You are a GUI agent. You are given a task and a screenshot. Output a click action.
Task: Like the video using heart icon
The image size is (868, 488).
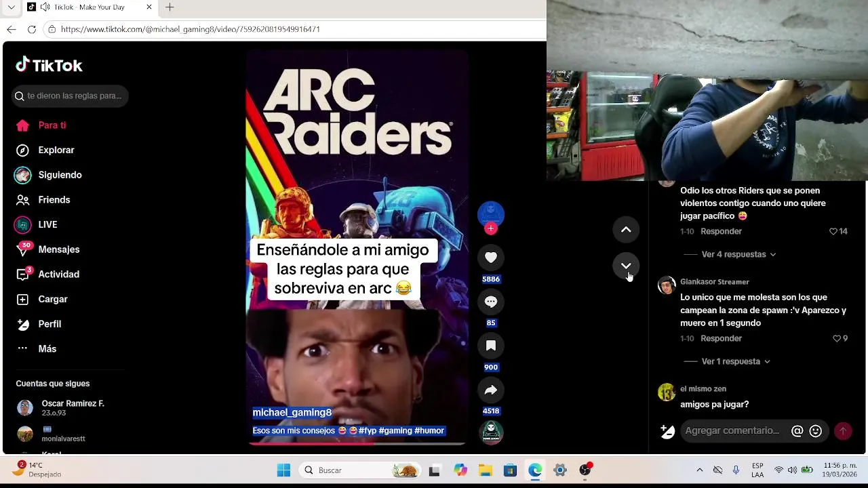click(x=491, y=258)
